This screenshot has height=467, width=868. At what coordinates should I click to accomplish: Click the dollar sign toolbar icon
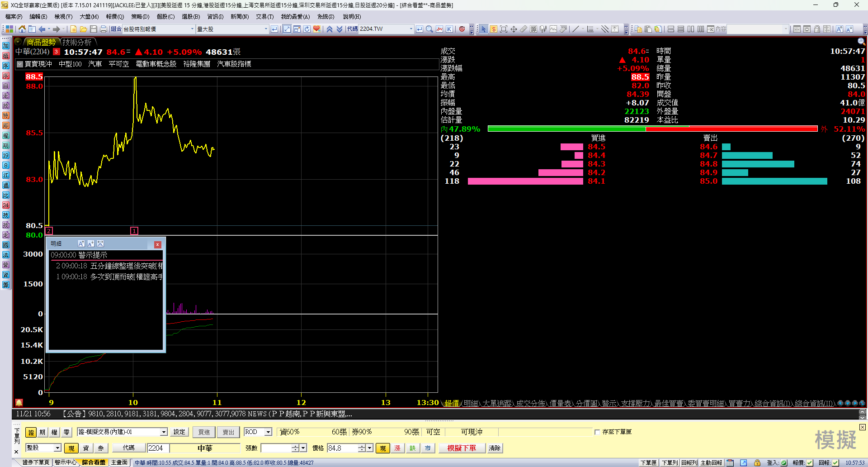pyautogui.click(x=493, y=29)
